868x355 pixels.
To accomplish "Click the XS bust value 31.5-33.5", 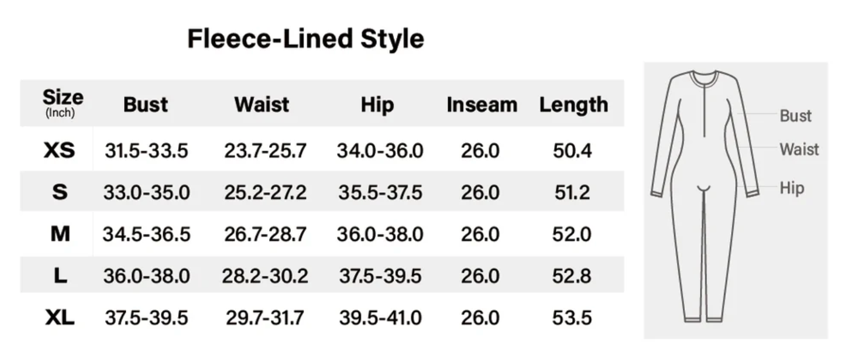I will 146,151.
